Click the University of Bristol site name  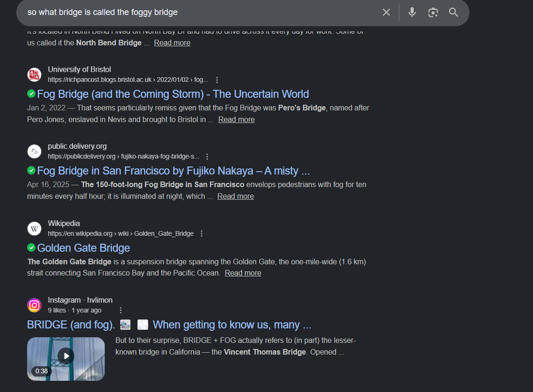(x=79, y=70)
